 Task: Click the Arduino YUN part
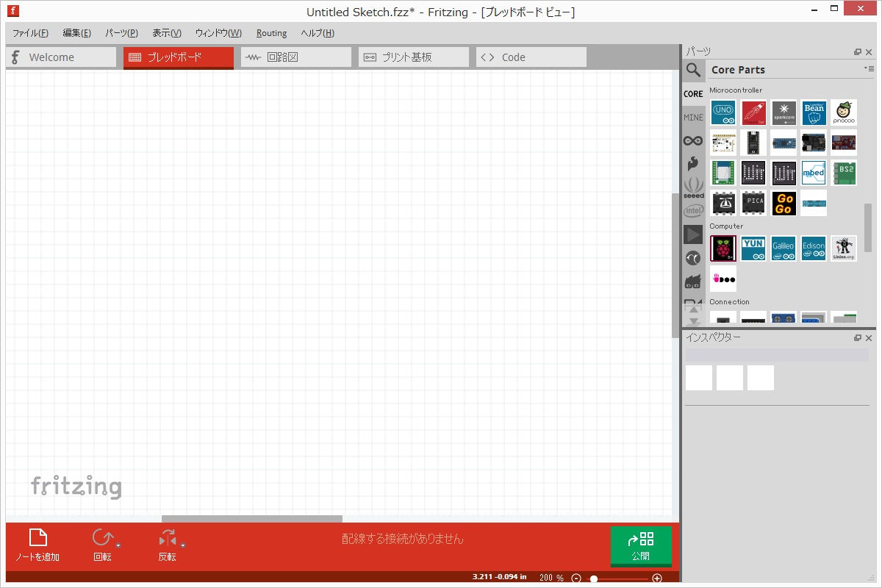(x=753, y=248)
